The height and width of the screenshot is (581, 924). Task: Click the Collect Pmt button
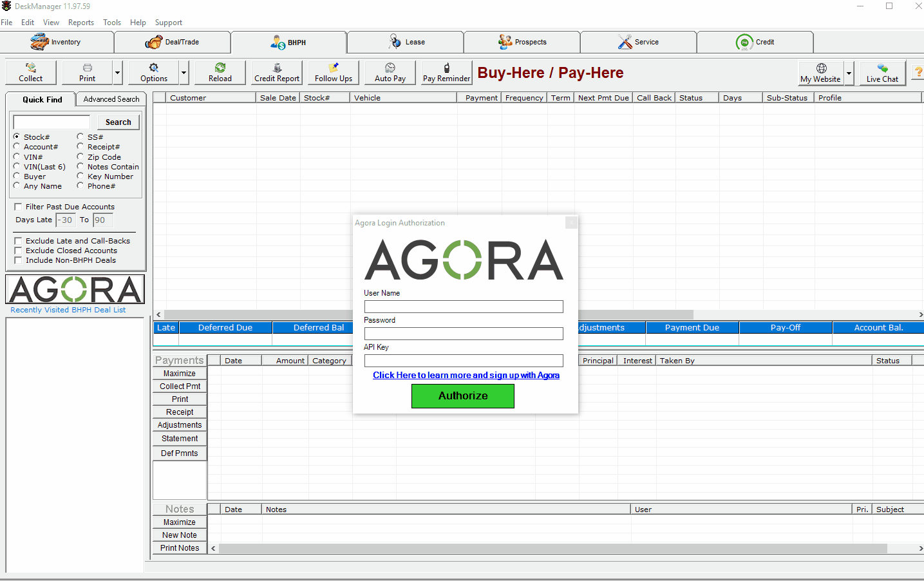point(180,386)
